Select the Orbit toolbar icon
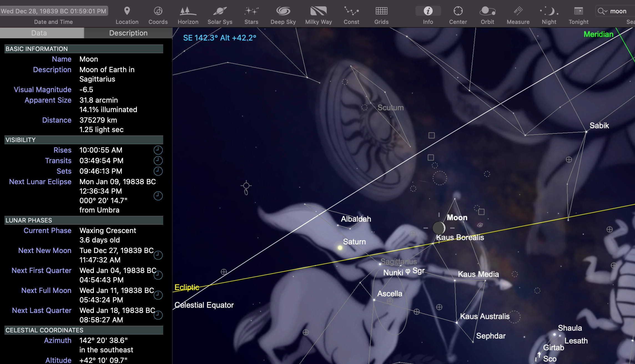Image resolution: width=635 pixels, height=364 pixels. point(487,11)
